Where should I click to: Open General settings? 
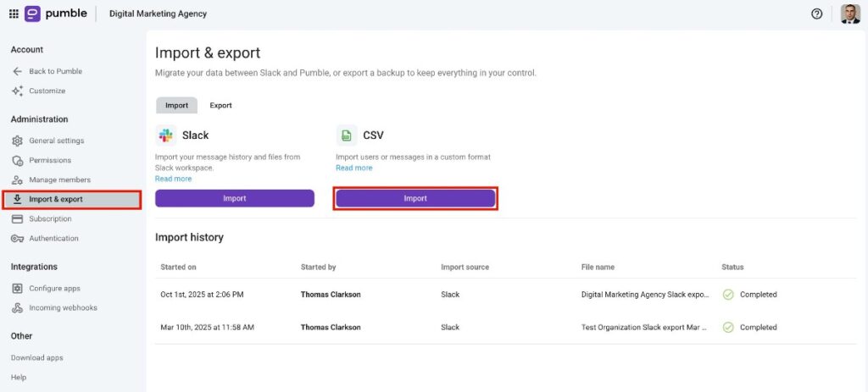[57, 141]
